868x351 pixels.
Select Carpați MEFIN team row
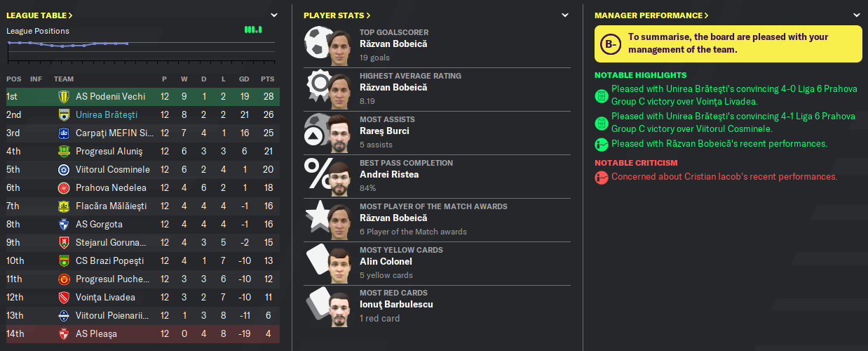[x=142, y=133]
